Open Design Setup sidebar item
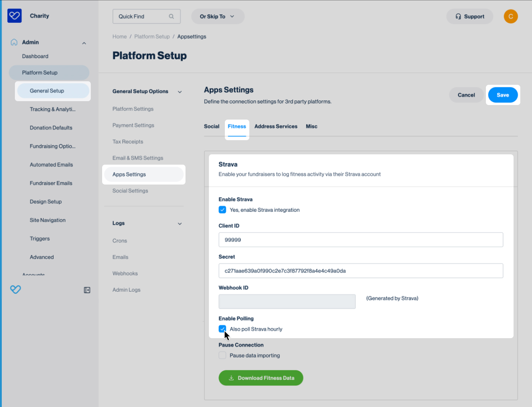Screen dimensions: 532x407 pyautogui.click(x=46, y=202)
